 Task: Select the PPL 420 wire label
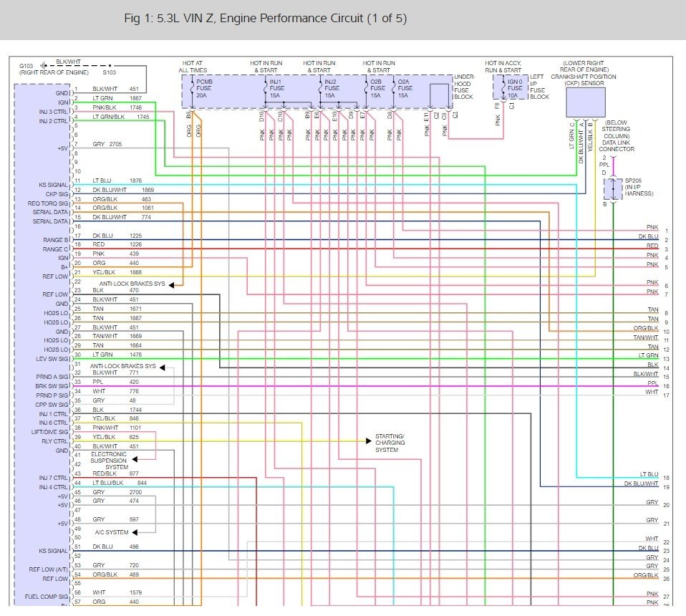pyautogui.click(x=115, y=382)
